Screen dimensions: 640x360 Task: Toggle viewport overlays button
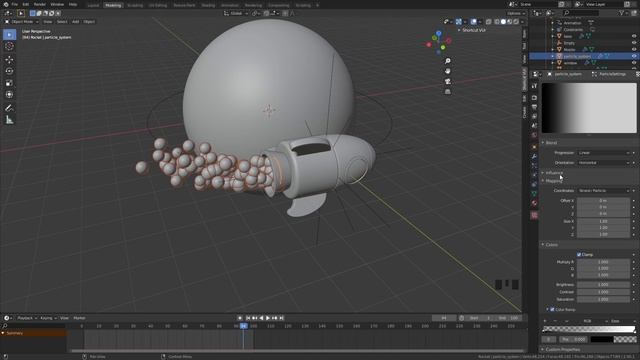(x=473, y=22)
